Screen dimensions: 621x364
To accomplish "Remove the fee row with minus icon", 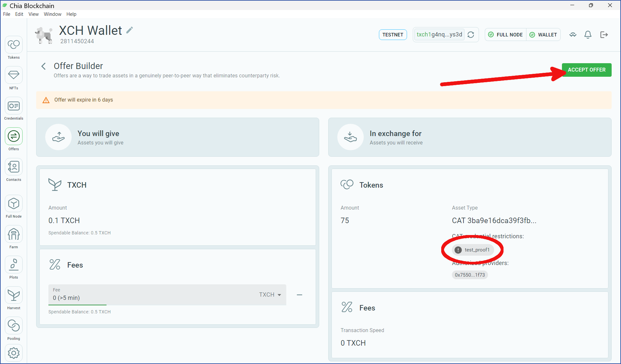I will (x=300, y=295).
